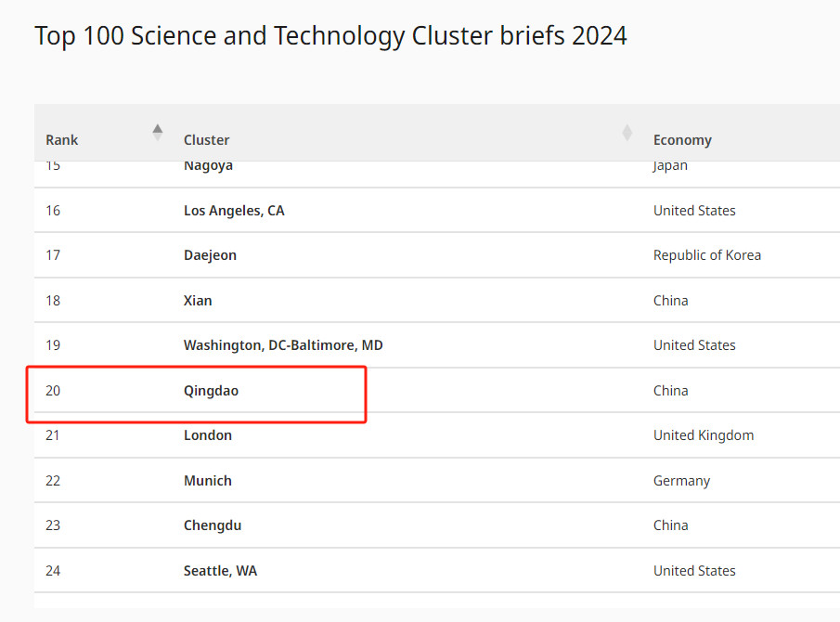Image resolution: width=840 pixels, height=622 pixels.
Task: Select rank 20 cell in table
Action: (53, 391)
